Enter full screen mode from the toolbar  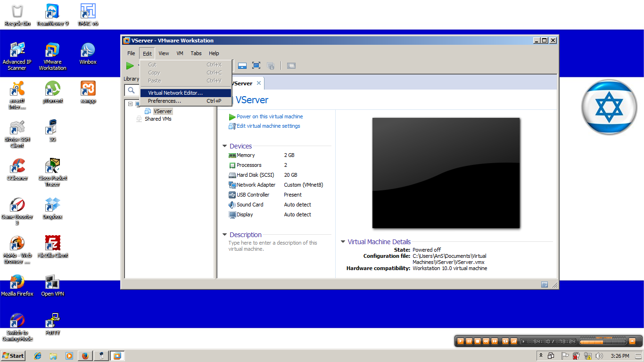pyautogui.click(x=256, y=66)
